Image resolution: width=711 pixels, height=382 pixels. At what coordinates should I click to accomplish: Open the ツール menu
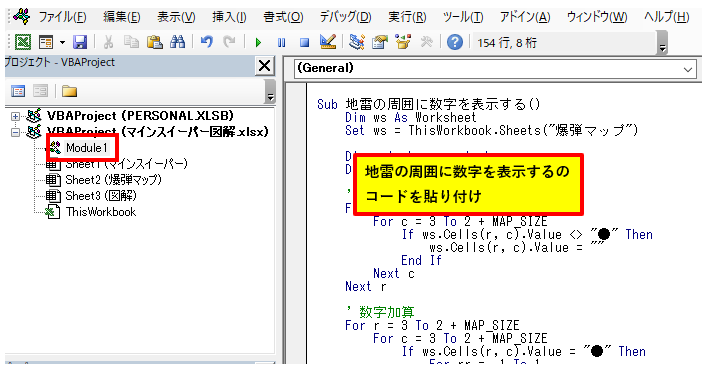pyautogui.click(x=463, y=17)
